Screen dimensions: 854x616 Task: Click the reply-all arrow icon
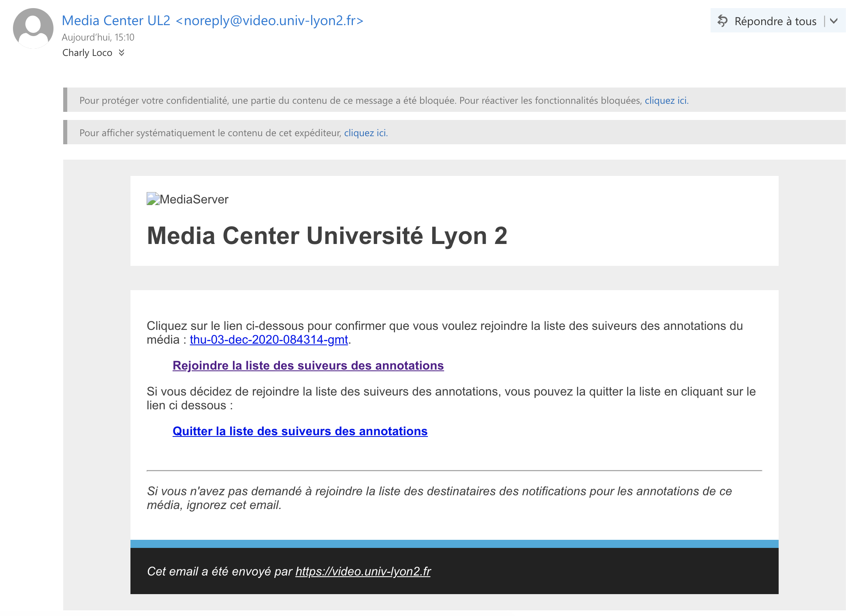722,21
